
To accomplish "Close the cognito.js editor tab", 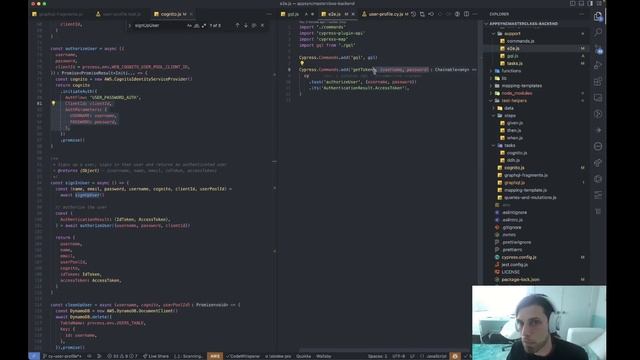I will coord(191,14).
